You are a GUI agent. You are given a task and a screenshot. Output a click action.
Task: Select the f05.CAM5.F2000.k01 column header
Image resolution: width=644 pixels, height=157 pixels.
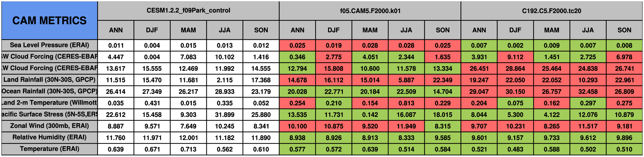[x=370, y=11]
